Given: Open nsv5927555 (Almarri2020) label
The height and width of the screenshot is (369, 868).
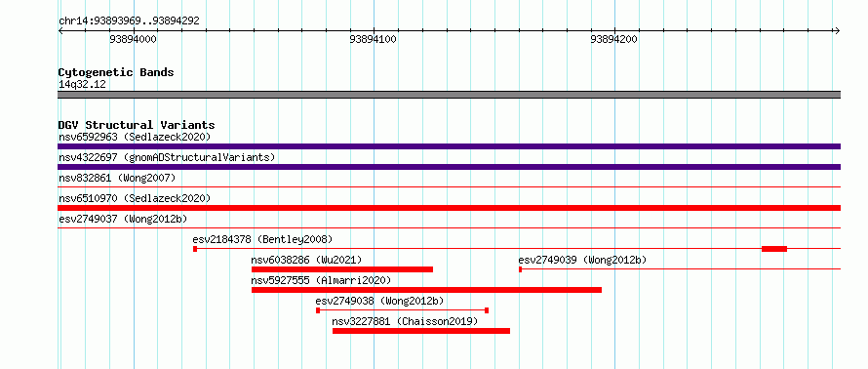Looking at the screenshot, I should [321, 280].
